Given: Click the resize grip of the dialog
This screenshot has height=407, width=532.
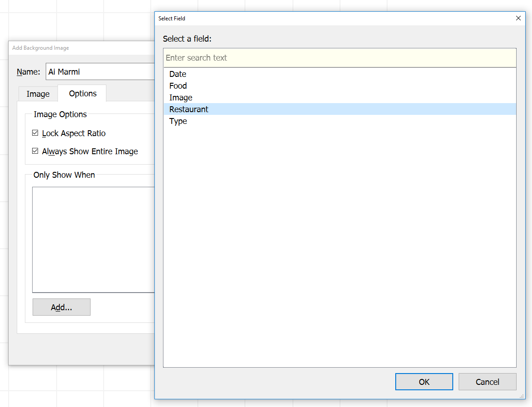Looking at the screenshot, I should (522, 396).
